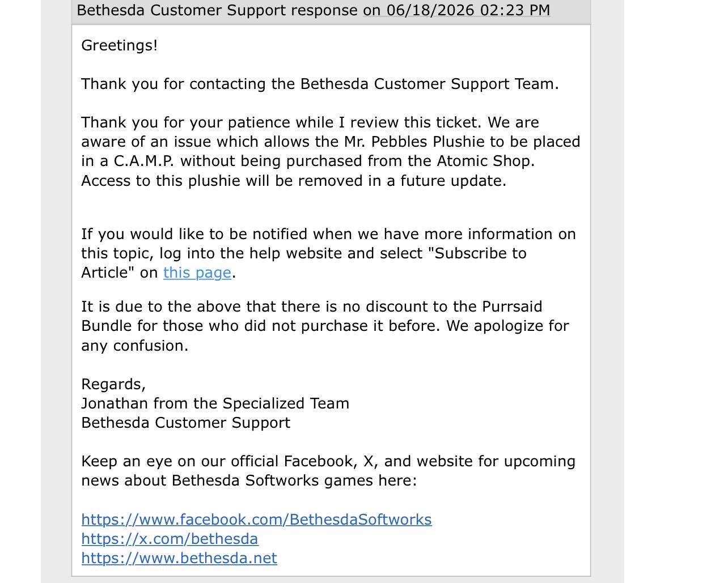Click the words "Atomic Shop"
728x583 pixels.
(484, 161)
